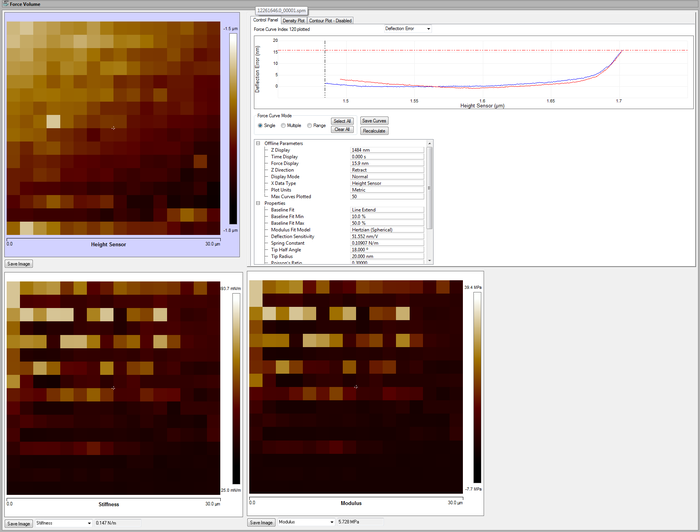Select the Single force curve mode
Viewport: 700px width, 532px height.
coord(260,125)
